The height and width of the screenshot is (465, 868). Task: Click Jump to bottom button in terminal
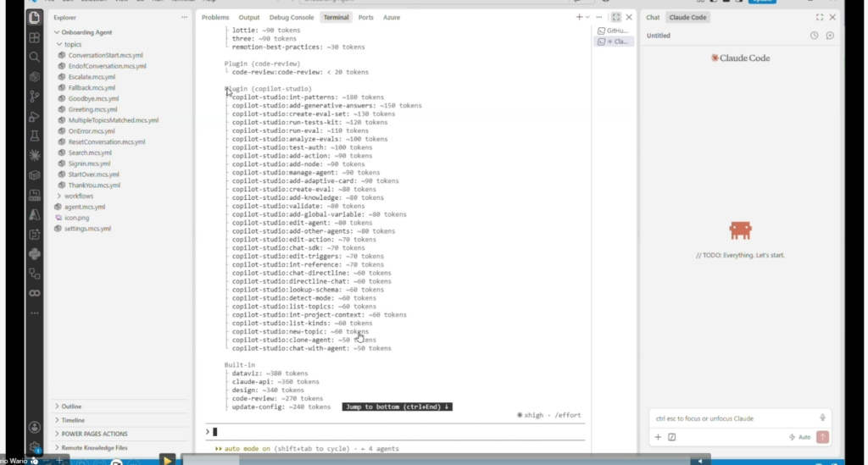tap(397, 407)
